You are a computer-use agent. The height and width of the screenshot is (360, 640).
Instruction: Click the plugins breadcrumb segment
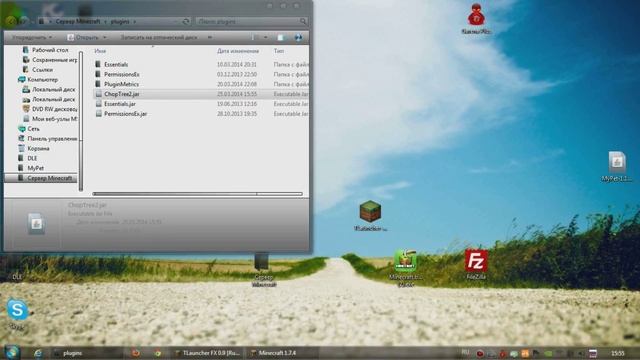[x=120, y=21]
